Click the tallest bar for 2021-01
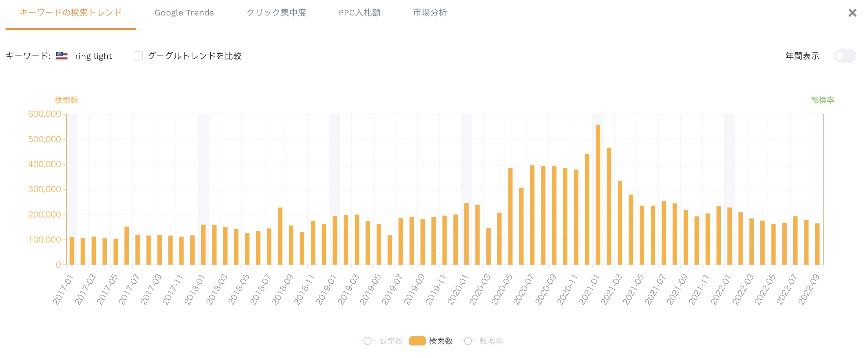This screenshot has width=868, height=358. pyautogui.click(x=598, y=195)
